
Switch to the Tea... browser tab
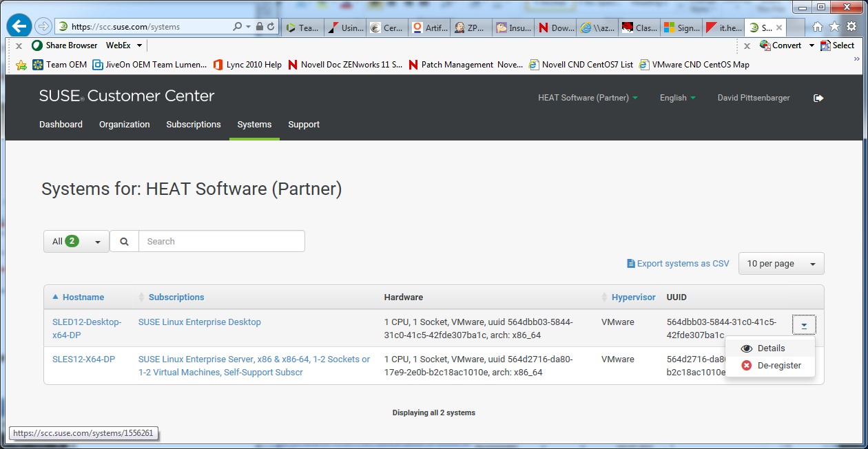pos(302,28)
